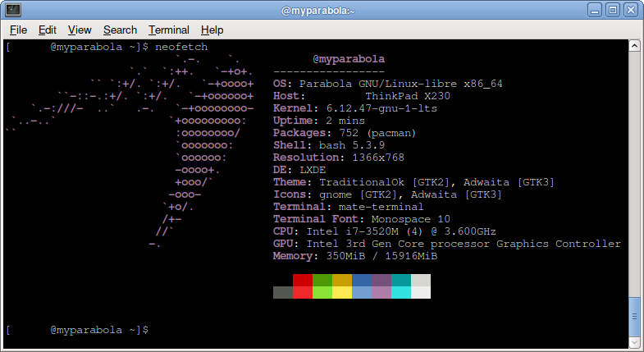
Task: Click the GPU line 'Intel 3rd Gen Core'
Action: [365, 244]
